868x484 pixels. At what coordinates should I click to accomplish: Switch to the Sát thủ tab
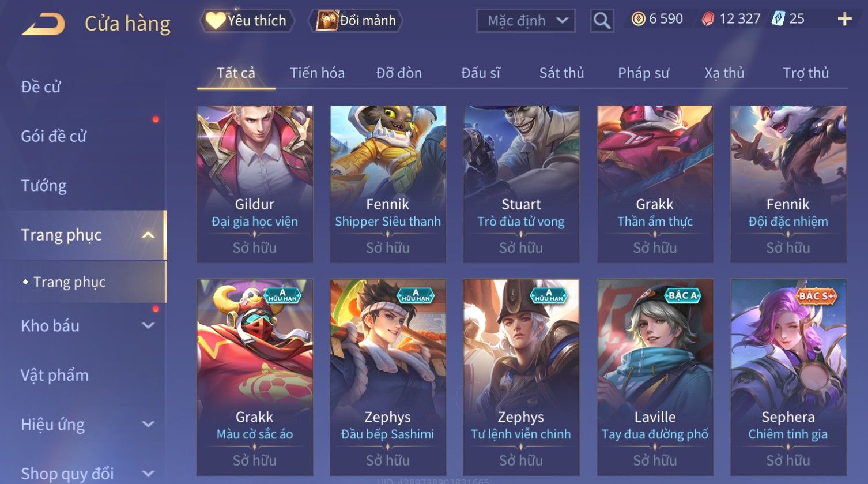click(561, 73)
